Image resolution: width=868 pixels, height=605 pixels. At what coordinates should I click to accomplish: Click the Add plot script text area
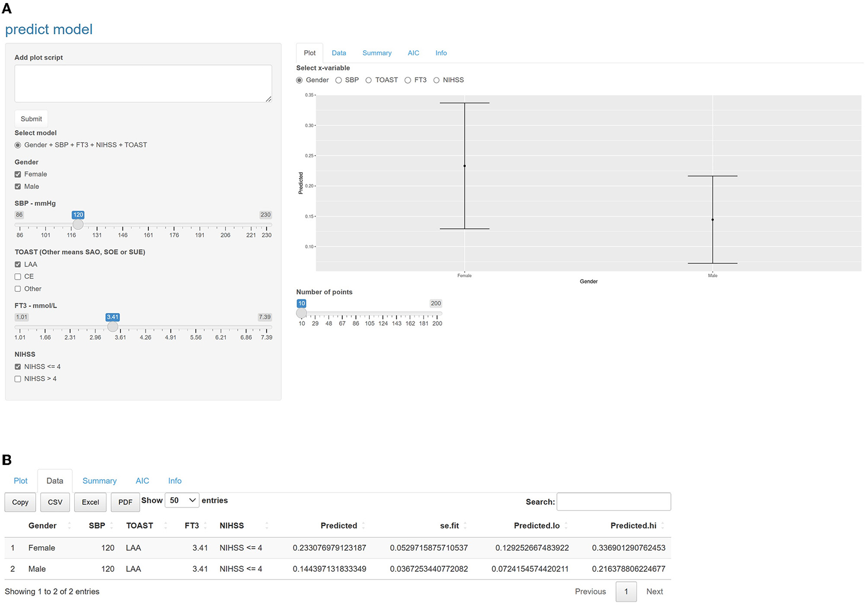pos(143,83)
